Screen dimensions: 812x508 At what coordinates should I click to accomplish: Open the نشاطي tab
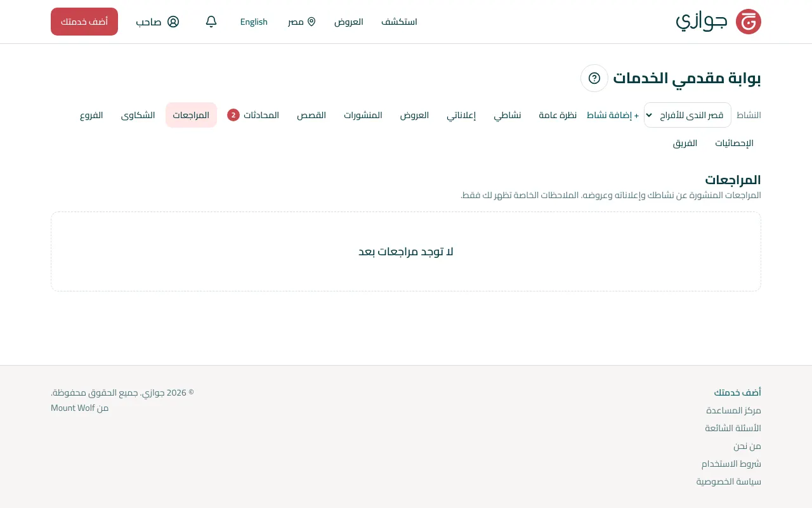pyautogui.click(x=507, y=115)
